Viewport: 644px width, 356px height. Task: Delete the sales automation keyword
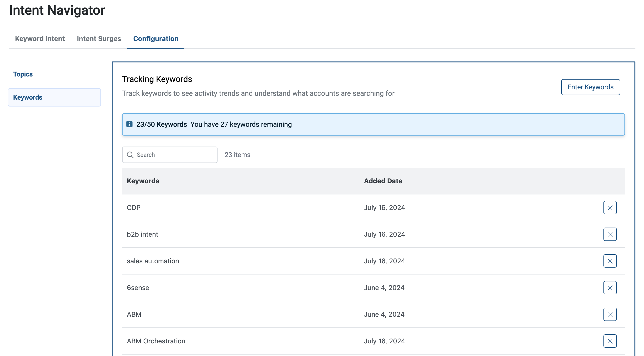point(610,261)
